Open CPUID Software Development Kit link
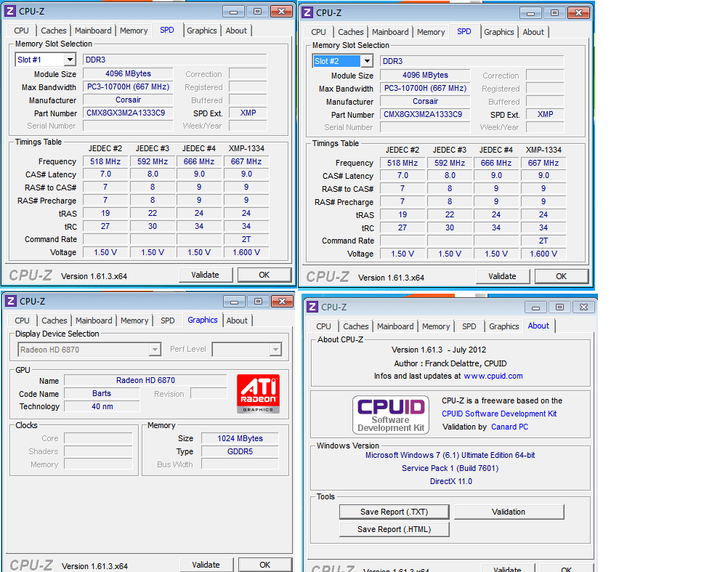Screen dimensions: 728x572 (499, 414)
